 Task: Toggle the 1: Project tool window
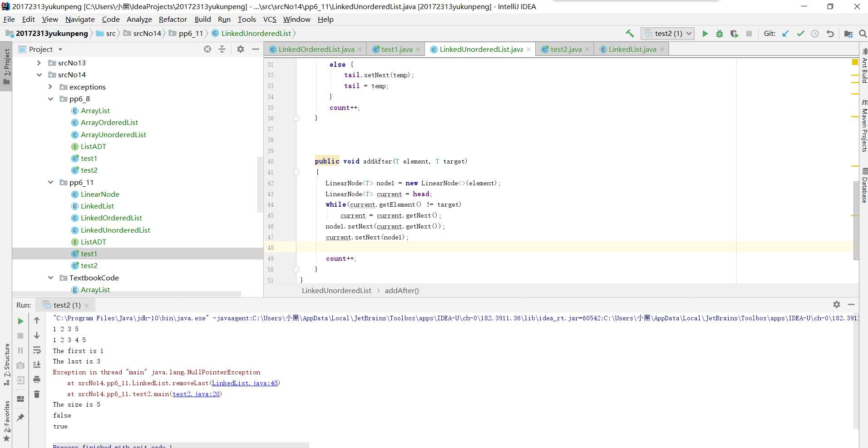pos(6,66)
